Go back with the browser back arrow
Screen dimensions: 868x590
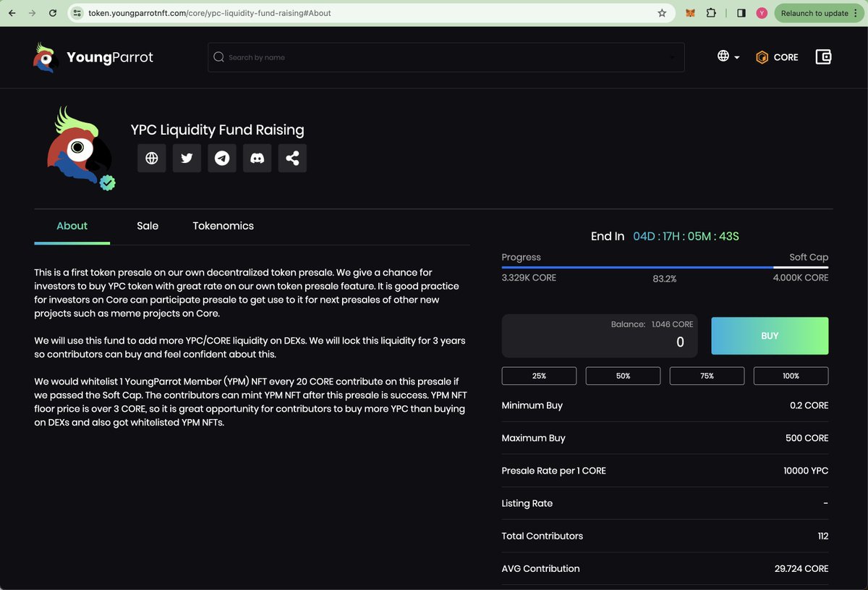pos(12,13)
